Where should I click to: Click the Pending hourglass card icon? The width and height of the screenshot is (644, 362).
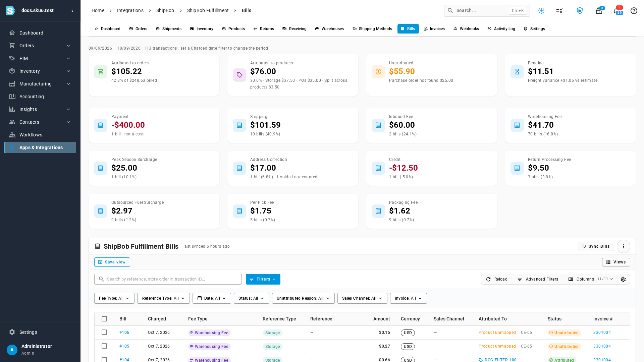(517, 72)
